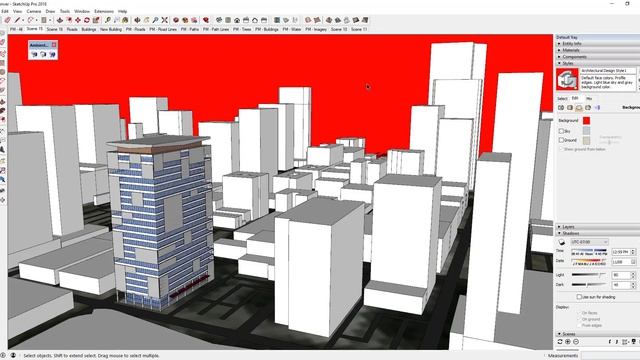
Task: Click the Add Scene plus icon
Action: (568, 342)
